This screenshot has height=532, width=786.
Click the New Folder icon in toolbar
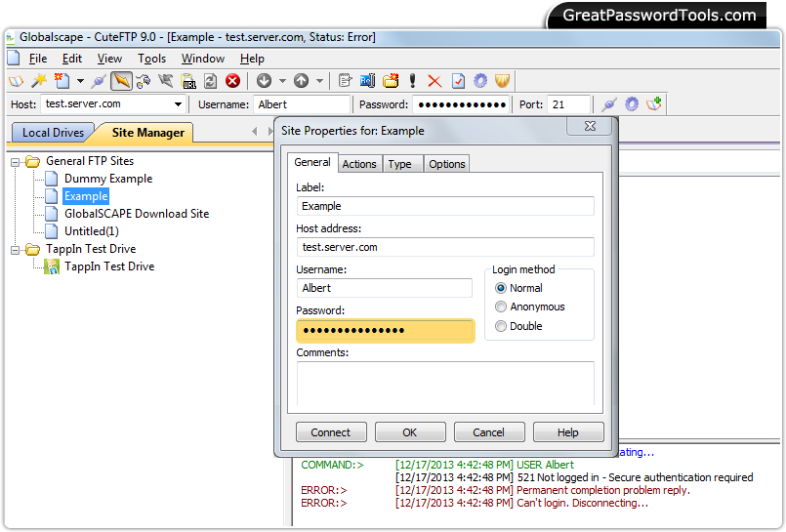pyautogui.click(x=391, y=81)
